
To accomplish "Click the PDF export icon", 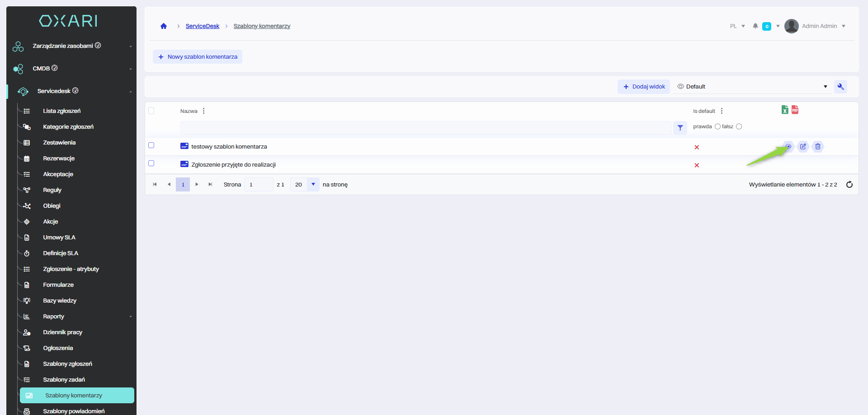I will (795, 110).
